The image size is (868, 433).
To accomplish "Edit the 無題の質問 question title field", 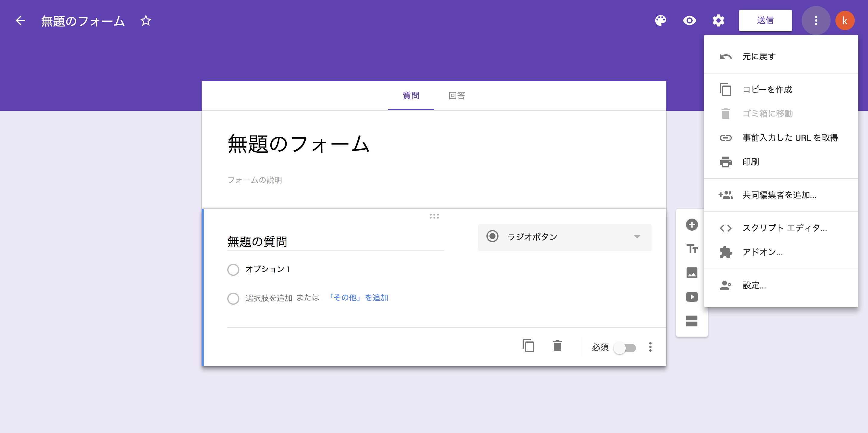I will [x=335, y=241].
